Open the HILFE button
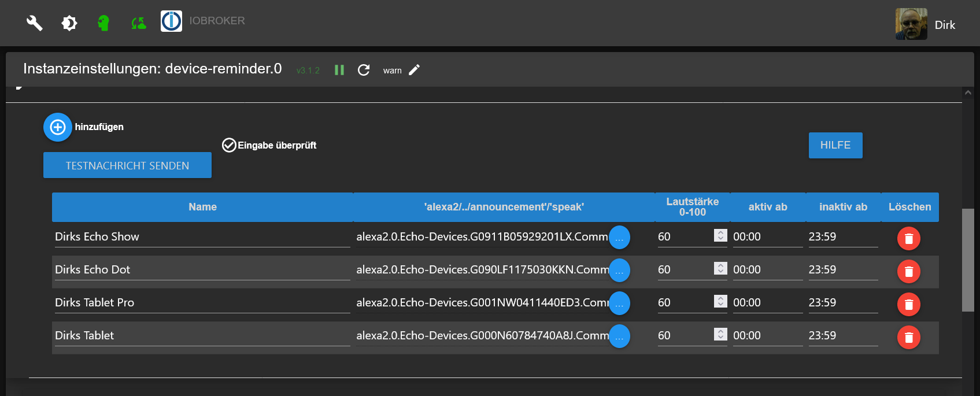This screenshot has height=396, width=980. click(835, 145)
